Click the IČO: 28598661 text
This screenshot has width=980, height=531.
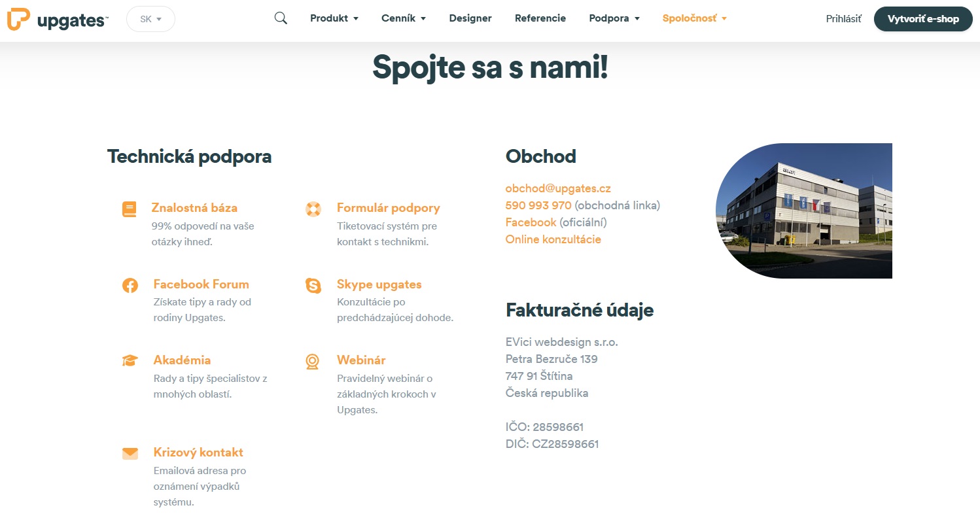coord(544,427)
